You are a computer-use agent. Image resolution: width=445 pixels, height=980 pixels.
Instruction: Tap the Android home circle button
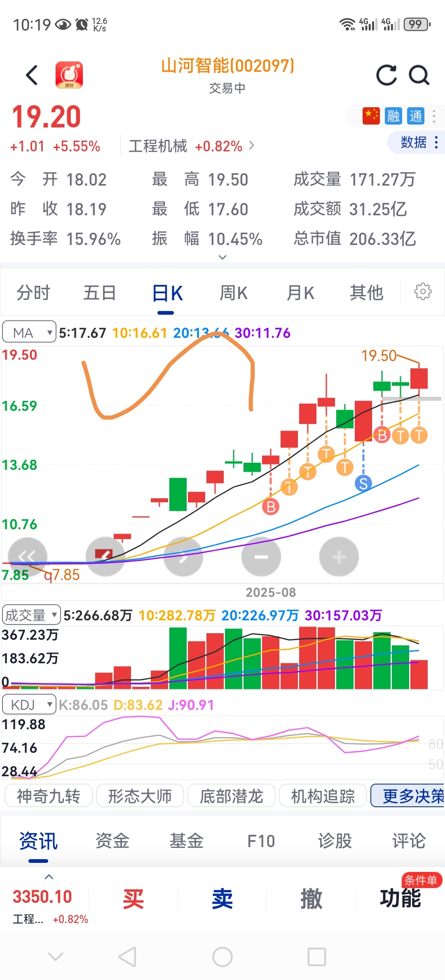point(222,956)
